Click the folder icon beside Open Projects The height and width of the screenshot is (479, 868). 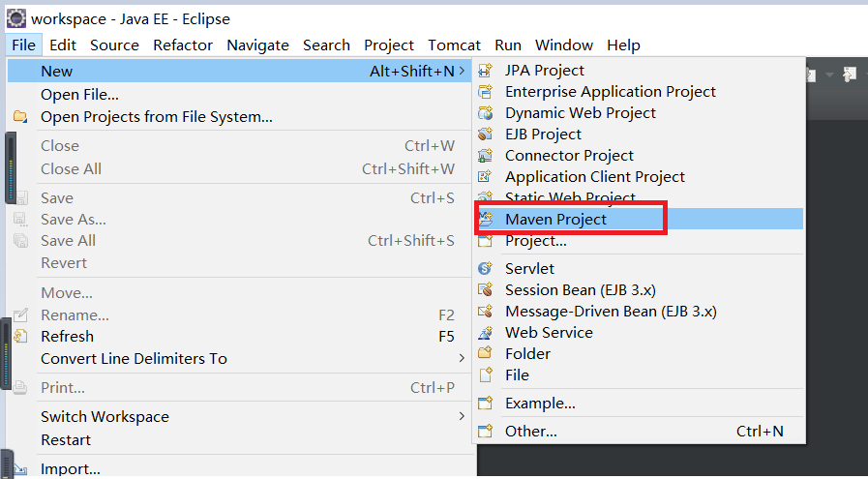click(20, 117)
